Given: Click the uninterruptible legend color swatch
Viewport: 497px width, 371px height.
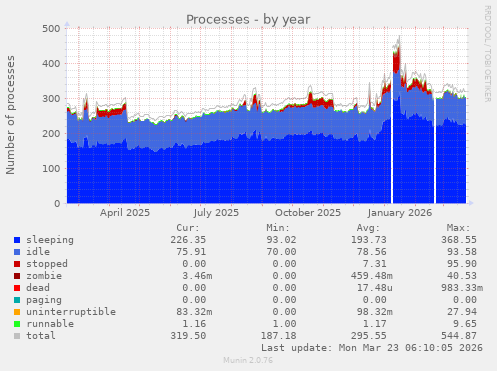Looking at the screenshot, I should (x=17, y=312).
